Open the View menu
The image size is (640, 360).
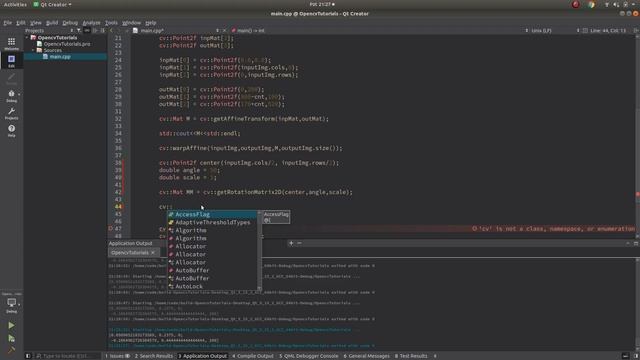tap(36, 23)
